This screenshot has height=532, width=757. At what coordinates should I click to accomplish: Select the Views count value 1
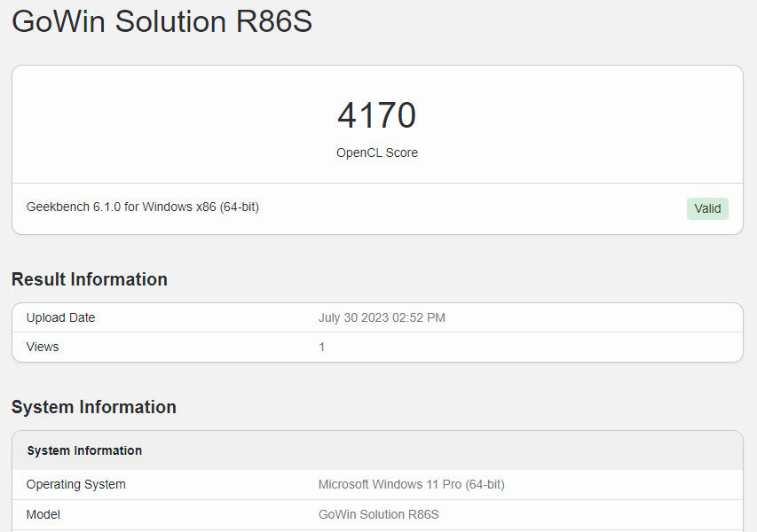[x=321, y=347]
